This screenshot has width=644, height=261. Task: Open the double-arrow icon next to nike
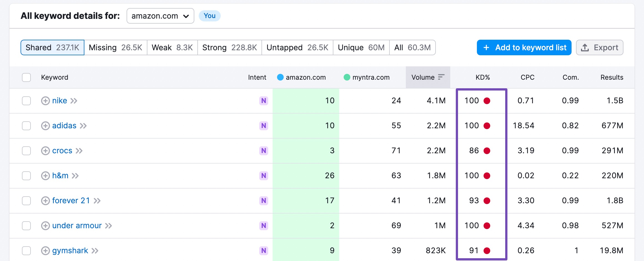tap(74, 101)
